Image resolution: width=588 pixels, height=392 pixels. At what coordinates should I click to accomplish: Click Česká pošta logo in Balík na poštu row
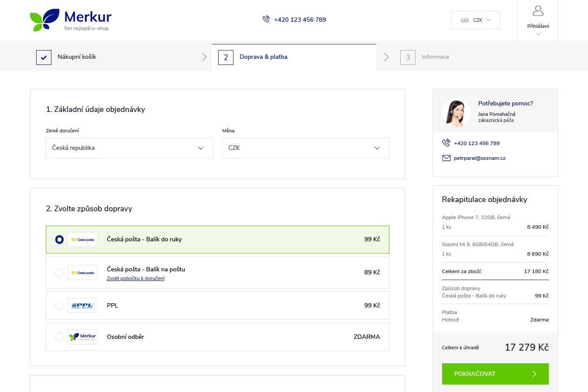82,273
